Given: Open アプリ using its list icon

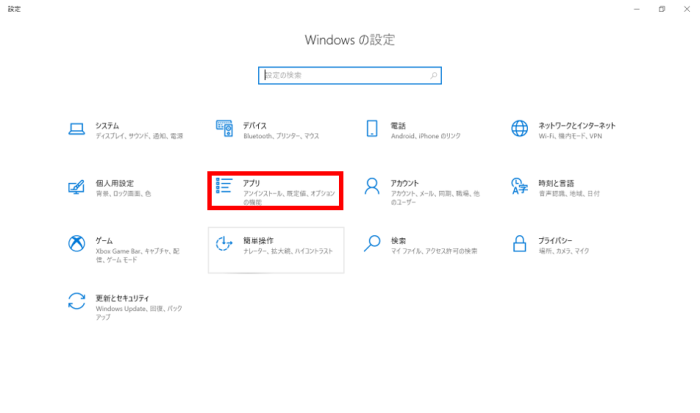Looking at the screenshot, I should [x=224, y=187].
